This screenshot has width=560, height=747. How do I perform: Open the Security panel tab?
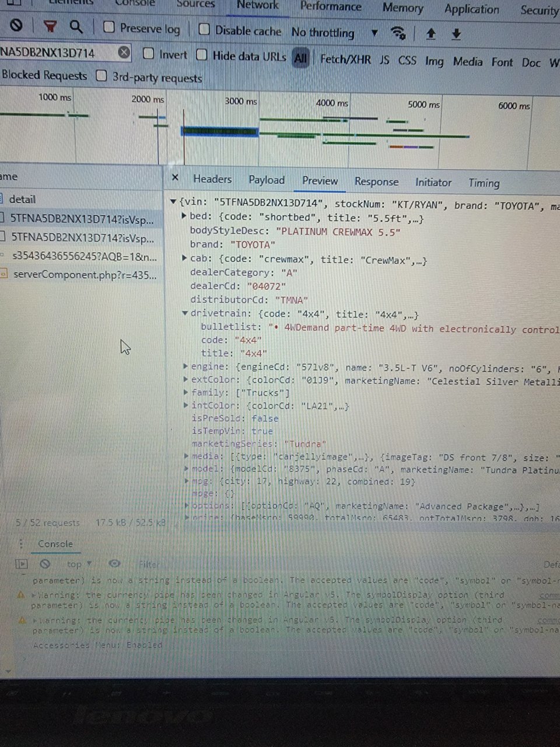pos(539,10)
